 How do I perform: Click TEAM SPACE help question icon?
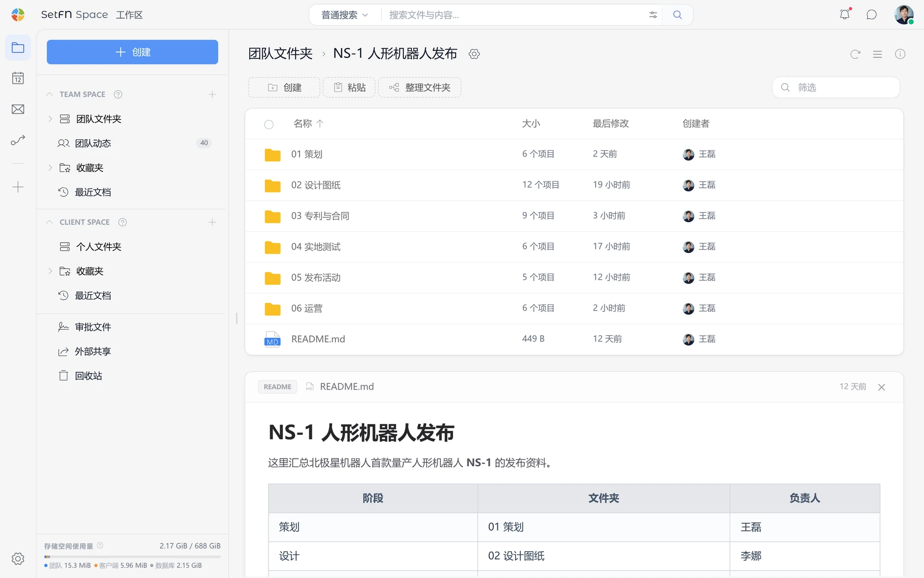[118, 94]
